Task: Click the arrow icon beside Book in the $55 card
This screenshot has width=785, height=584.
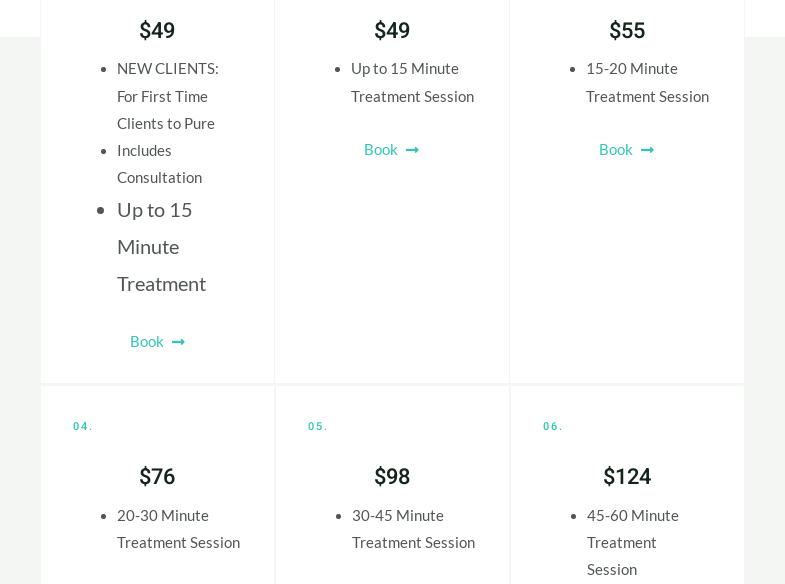Action: coord(648,150)
